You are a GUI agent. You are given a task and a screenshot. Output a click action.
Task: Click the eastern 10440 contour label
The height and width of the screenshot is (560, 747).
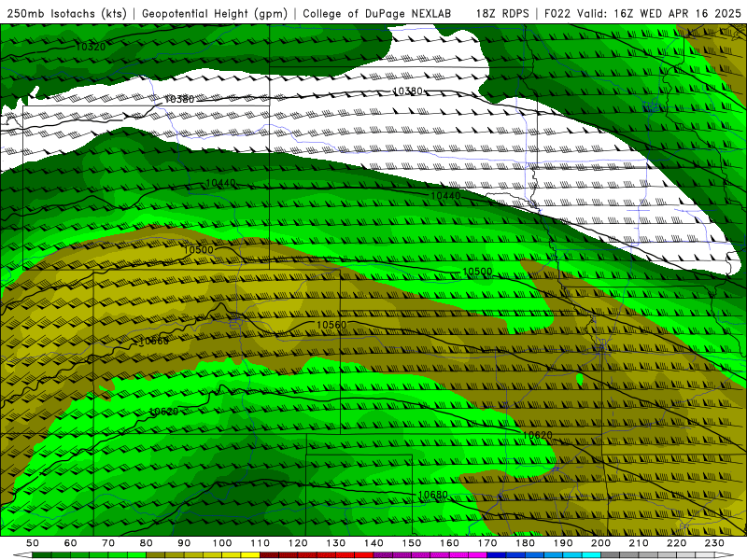445,196
